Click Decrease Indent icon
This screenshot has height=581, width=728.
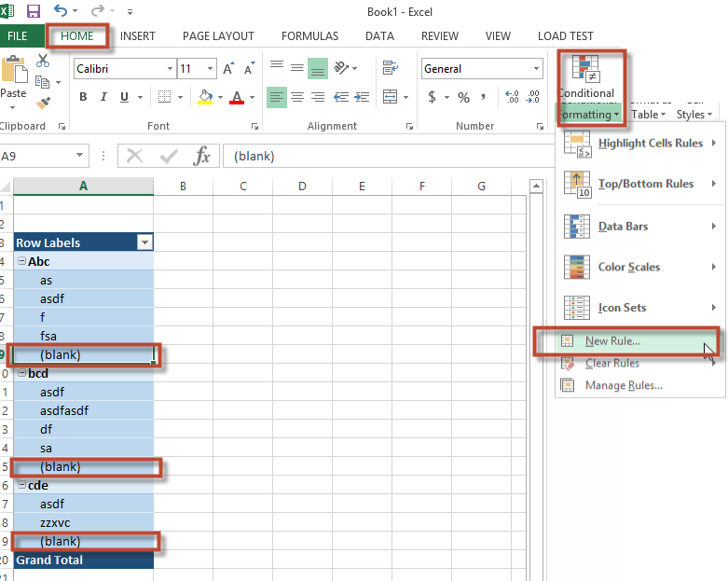341,97
